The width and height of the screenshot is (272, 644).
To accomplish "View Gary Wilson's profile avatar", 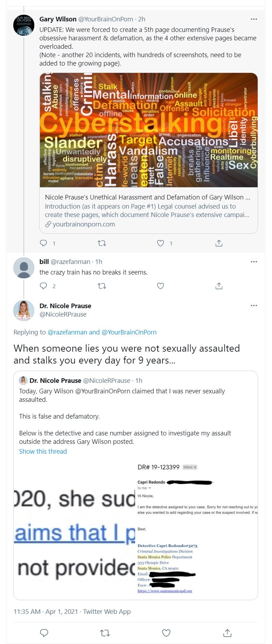I will point(24,25).
